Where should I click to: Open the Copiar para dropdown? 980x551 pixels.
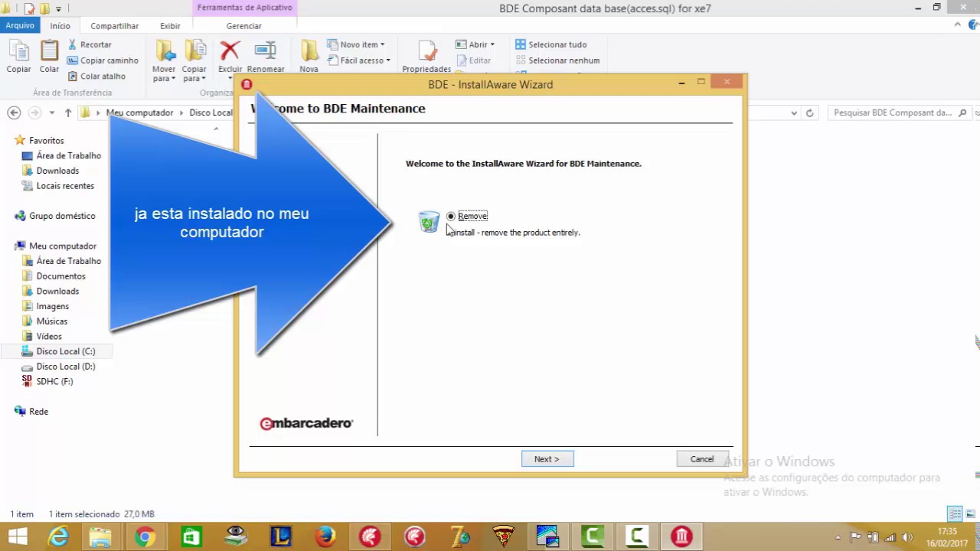[194, 73]
